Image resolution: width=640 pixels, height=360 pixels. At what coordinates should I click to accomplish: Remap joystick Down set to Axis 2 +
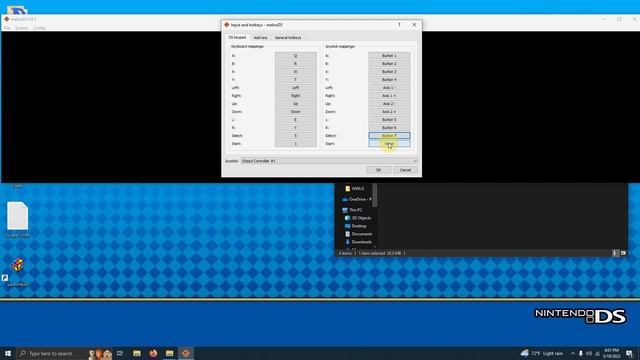[389, 111]
